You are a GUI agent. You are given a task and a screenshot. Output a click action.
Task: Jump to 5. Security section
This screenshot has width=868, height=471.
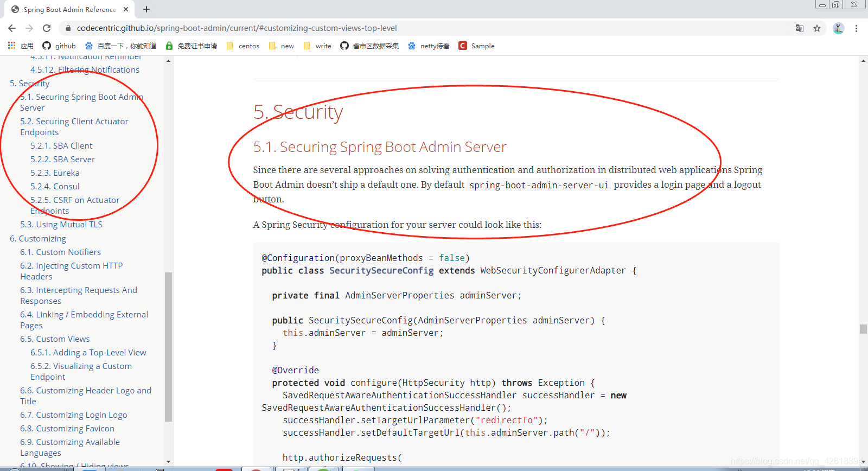(30, 84)
